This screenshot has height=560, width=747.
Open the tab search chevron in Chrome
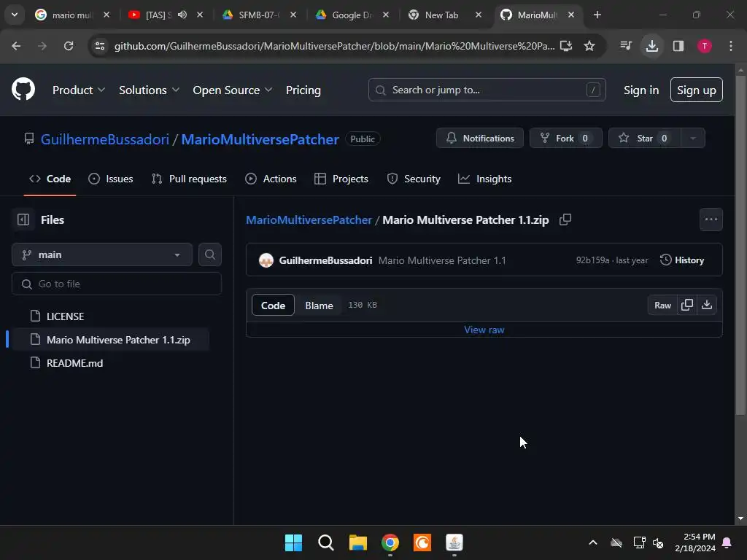coord(15,15)
